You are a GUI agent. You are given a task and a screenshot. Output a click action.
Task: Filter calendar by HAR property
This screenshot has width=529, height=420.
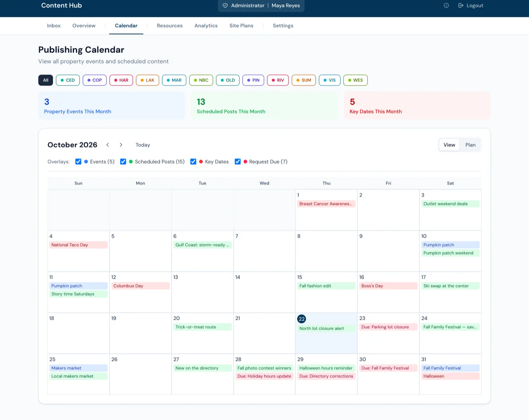121,80
